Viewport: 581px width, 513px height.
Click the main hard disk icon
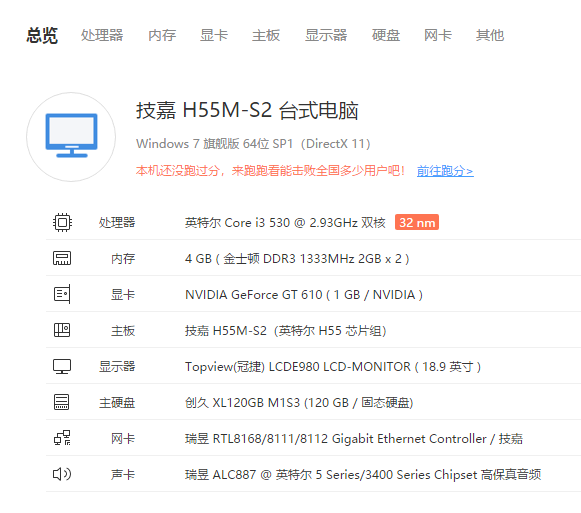coord(62,402)
